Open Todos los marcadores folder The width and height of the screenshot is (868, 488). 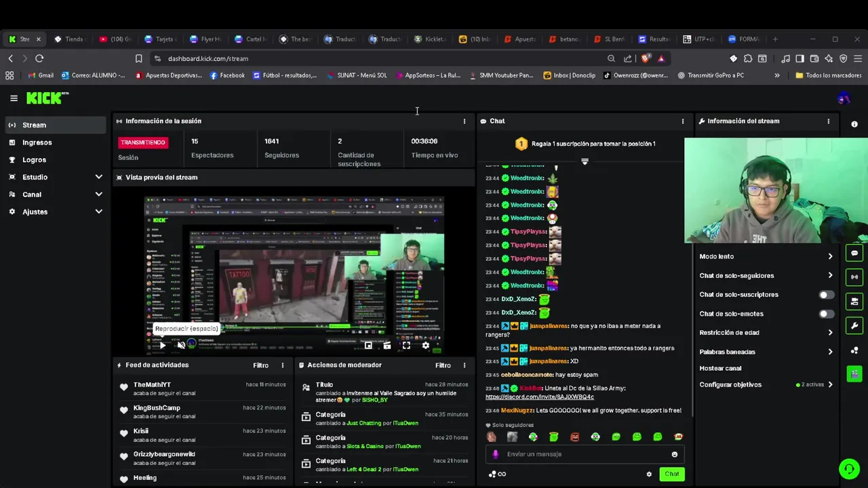click(x=828, y=75)
